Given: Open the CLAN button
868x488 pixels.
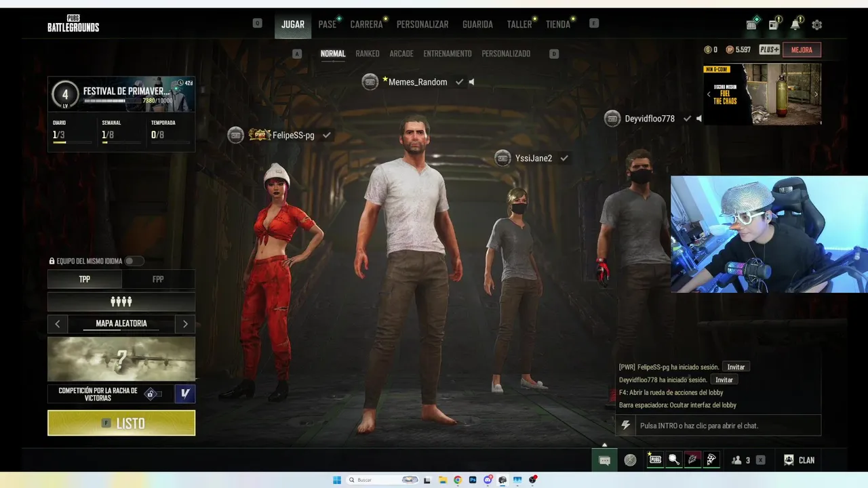Looking at the screenshot, I should (800, 460).
